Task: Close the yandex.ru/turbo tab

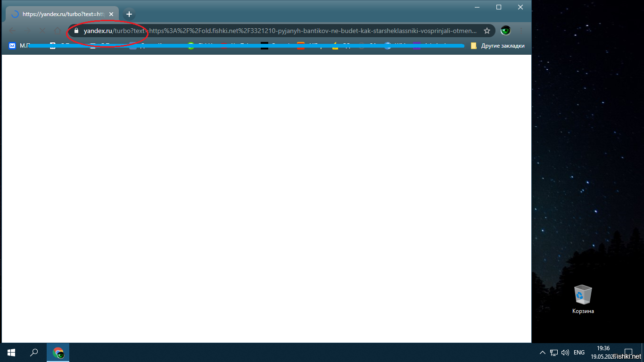Action: coord(111,14)
